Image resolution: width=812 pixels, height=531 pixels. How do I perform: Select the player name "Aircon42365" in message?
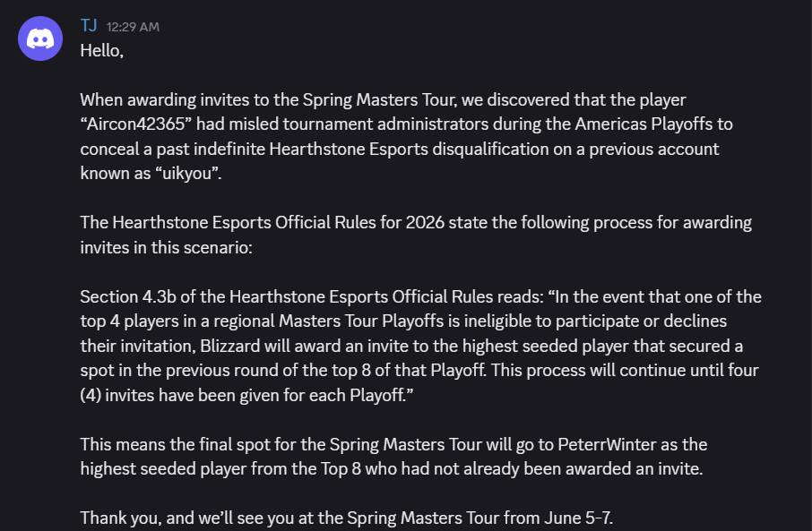tap(136, 124)
